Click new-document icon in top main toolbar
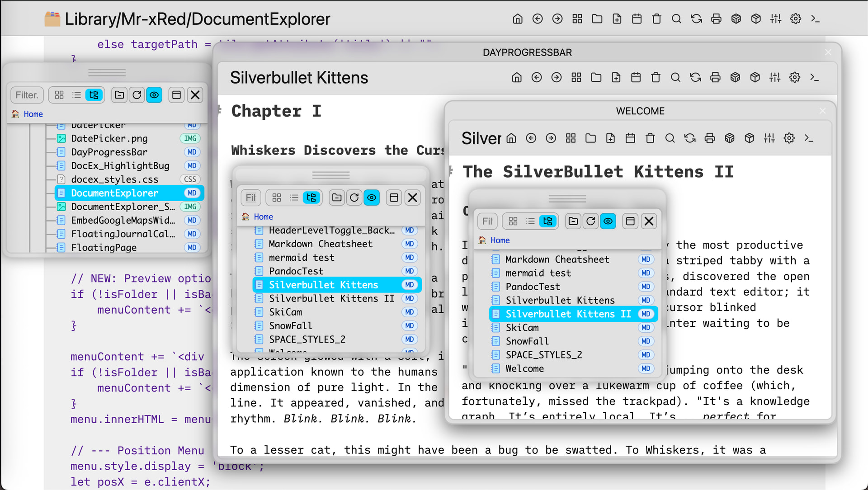868x490 pixels. click(617, 19)
